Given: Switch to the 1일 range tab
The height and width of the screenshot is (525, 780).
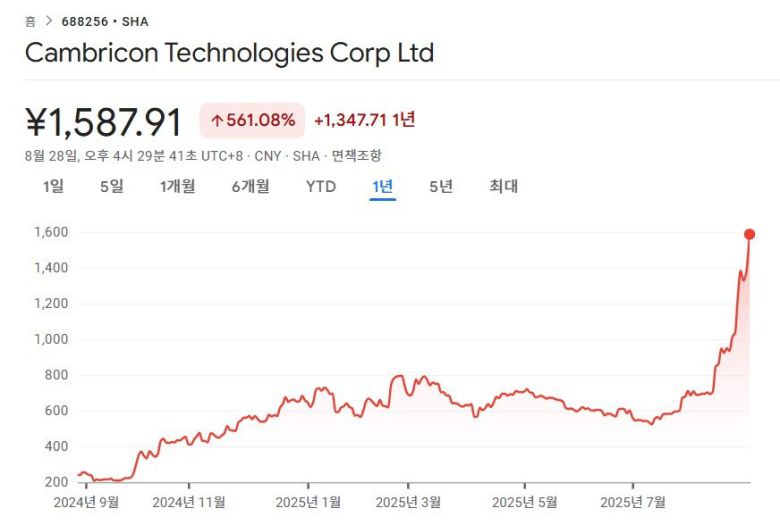Looking at the screenshot, I should [53, 186].
